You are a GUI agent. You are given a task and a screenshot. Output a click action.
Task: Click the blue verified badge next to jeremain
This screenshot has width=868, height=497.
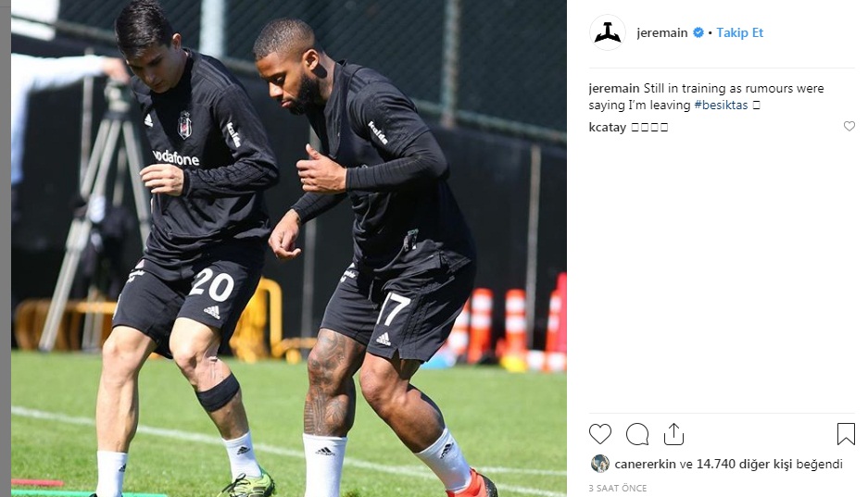pos(698,32)
